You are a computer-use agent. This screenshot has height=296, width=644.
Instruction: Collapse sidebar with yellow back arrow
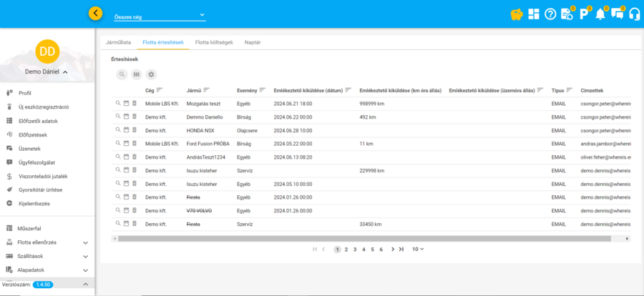95,14
